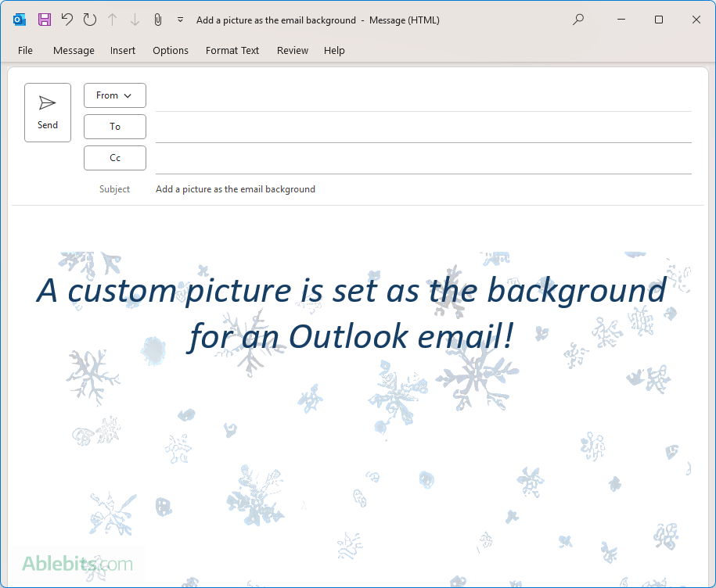Open Search from the title bar magnifier
716x588 pixels.
point(577,20)
